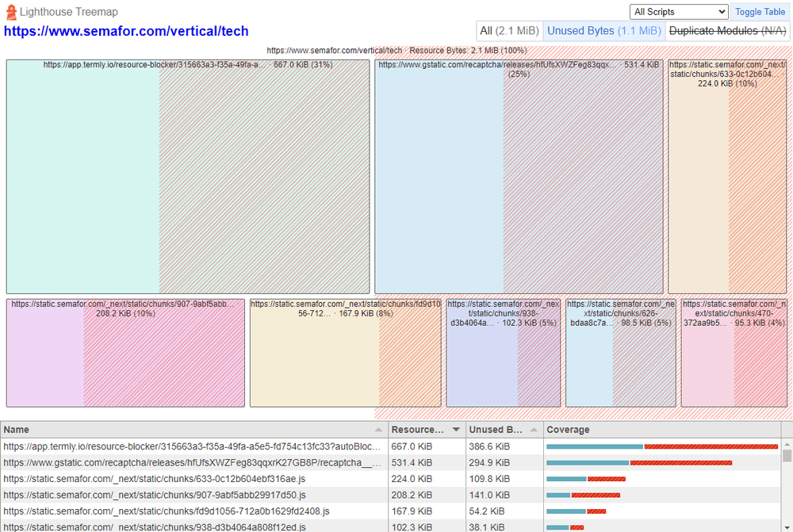The image size is (793, 532).
Task: Open the All Scripts dropdown
Action: [679, 12]
